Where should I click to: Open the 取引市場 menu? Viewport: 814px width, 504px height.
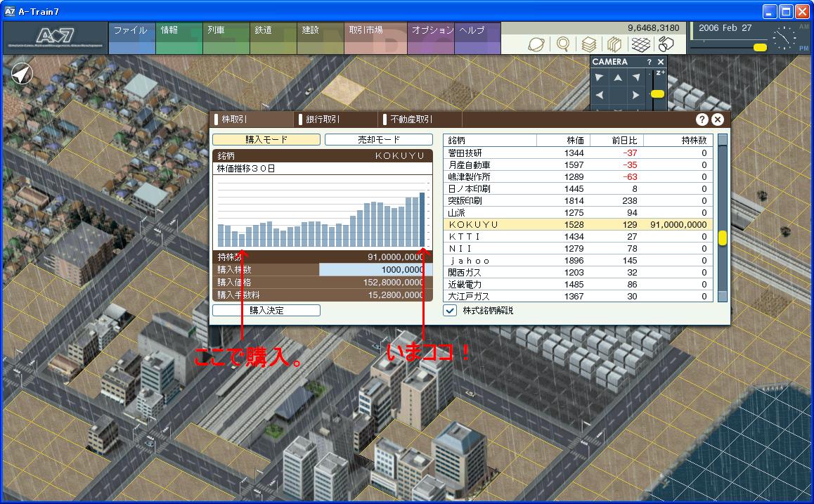point(375,38)
